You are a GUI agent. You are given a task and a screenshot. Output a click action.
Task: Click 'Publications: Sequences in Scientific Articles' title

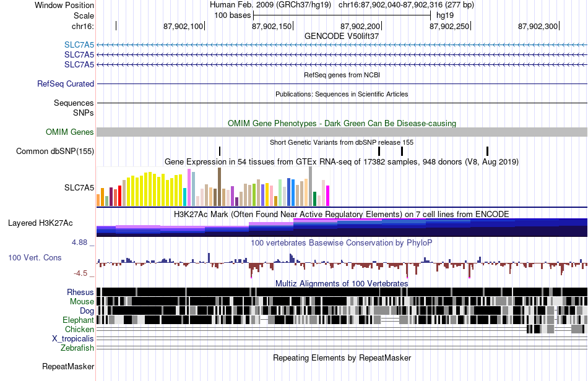click(x=342, y=94)
